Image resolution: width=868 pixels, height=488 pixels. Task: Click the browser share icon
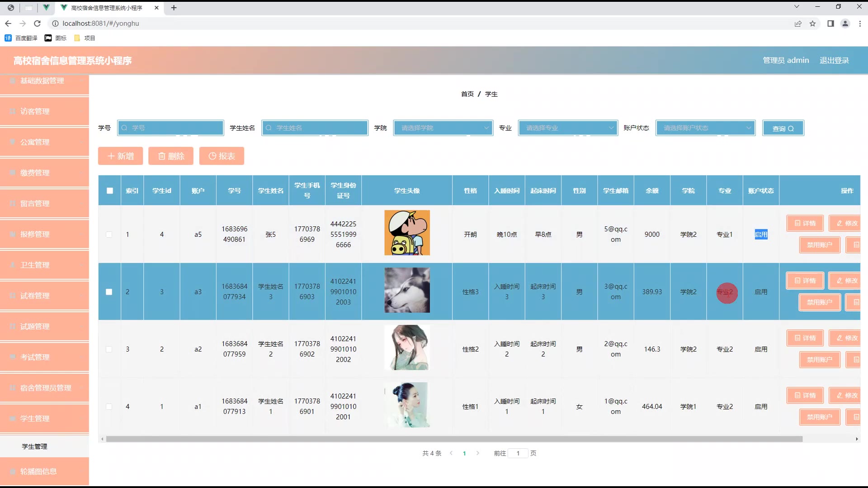click(798, 23)
